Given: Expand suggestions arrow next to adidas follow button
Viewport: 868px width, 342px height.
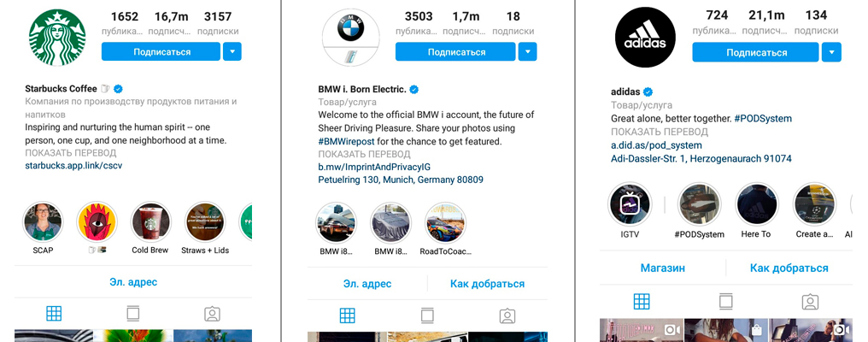Looking at the screenshot, I should tap(831, 52).
